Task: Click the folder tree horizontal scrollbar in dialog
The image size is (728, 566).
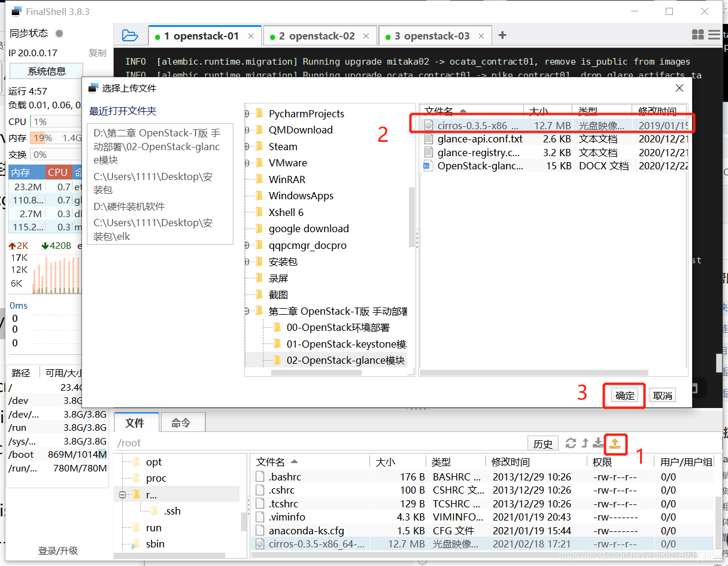Action: 317,372
